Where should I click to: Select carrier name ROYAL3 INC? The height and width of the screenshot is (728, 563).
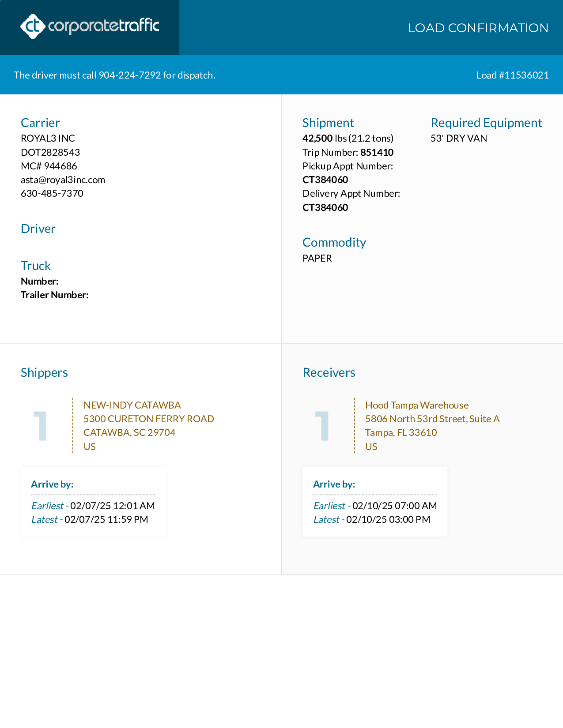pos(48,138)
